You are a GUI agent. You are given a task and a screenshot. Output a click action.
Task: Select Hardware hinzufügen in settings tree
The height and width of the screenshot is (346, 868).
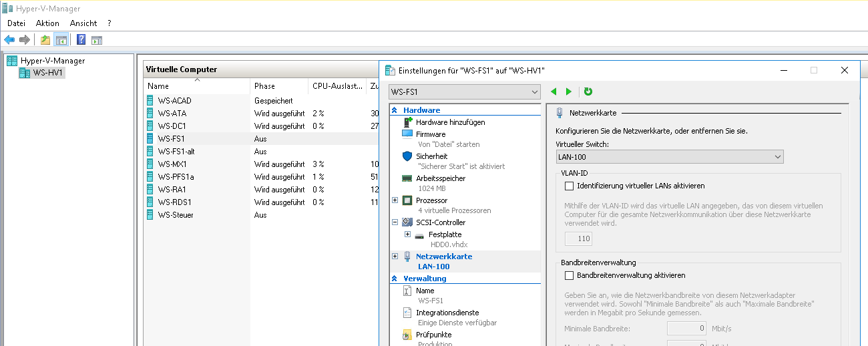coord(450,122)
